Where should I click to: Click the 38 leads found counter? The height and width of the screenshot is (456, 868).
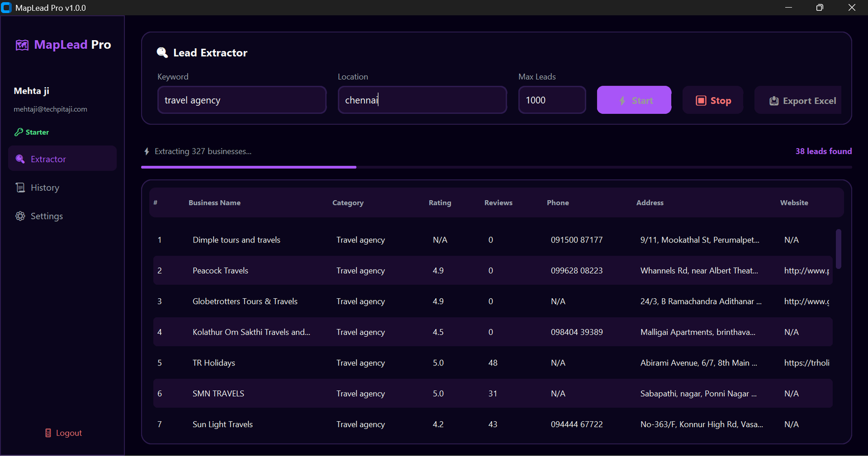pos(824,151)
